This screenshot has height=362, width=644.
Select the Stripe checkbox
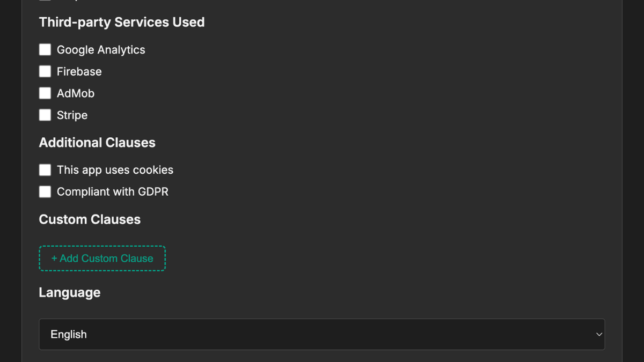(x=45, y=115)
